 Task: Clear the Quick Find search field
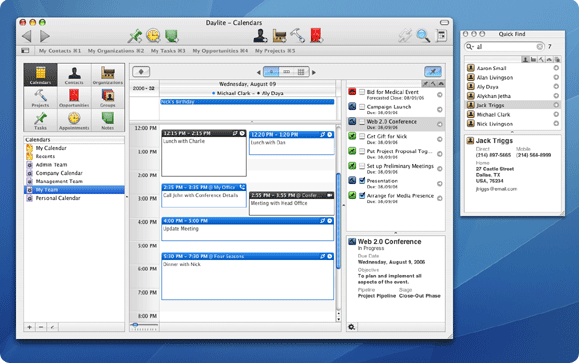(x=539, y=47)
